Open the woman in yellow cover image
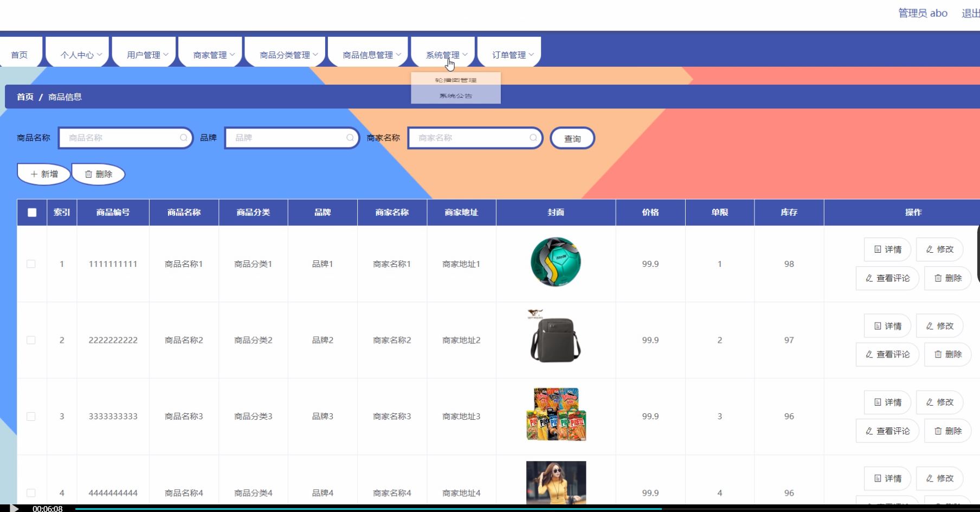 tap(556, 482)
